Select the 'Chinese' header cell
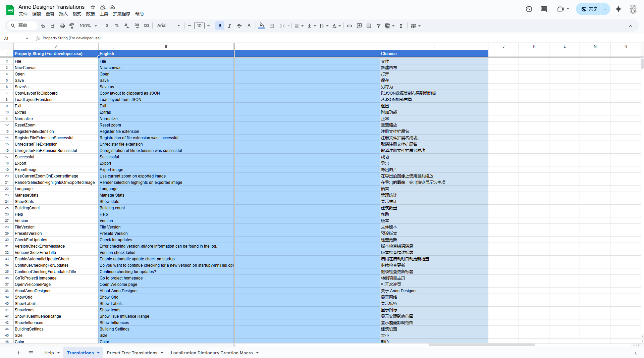This screenshot has width=644, height=358. click(434, 54)
